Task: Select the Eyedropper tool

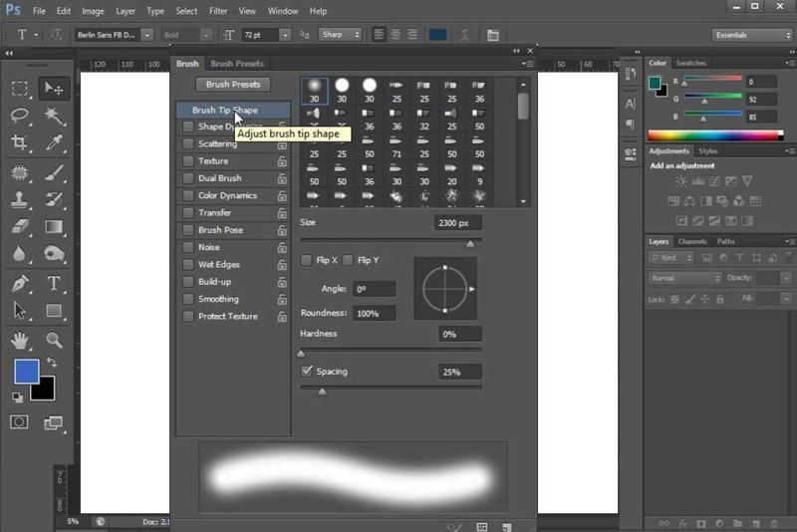Action: click(54, 142)
